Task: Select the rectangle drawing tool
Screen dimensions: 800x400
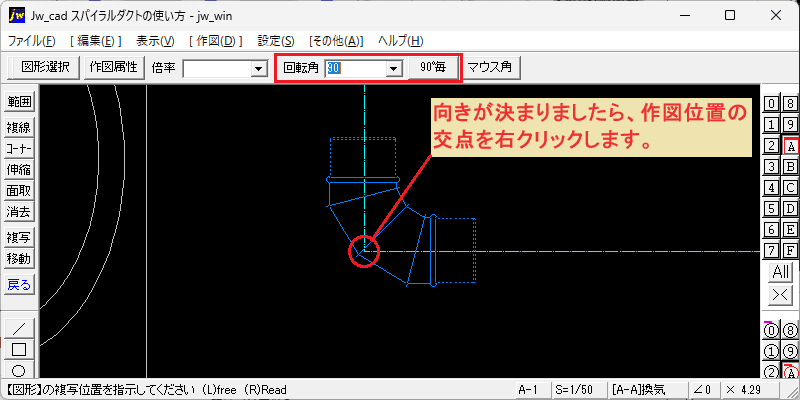Action: click(x=19, y=349)
